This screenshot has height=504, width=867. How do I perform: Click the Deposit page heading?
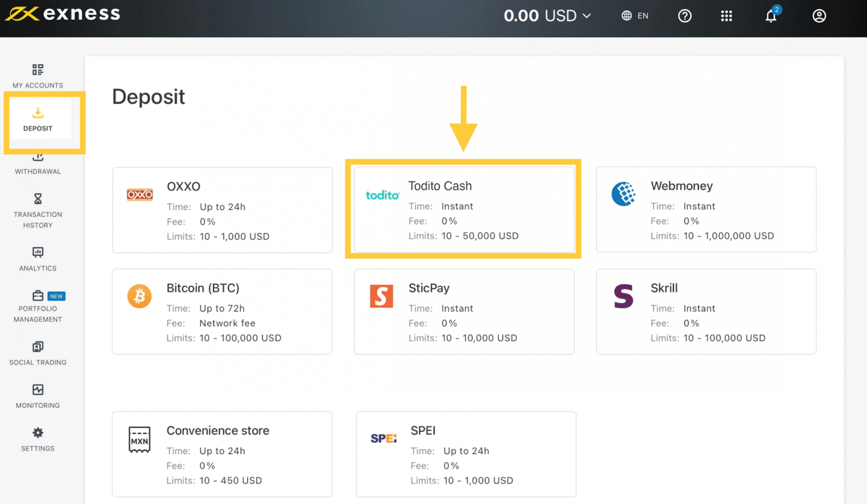[x=148, y=97]
